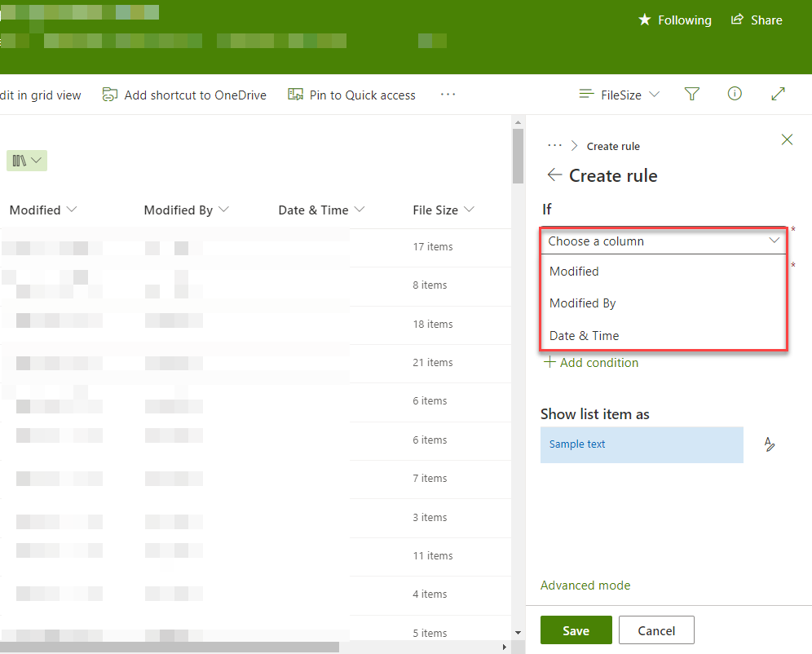Open the FileSize view dropdown

(620, 95)
